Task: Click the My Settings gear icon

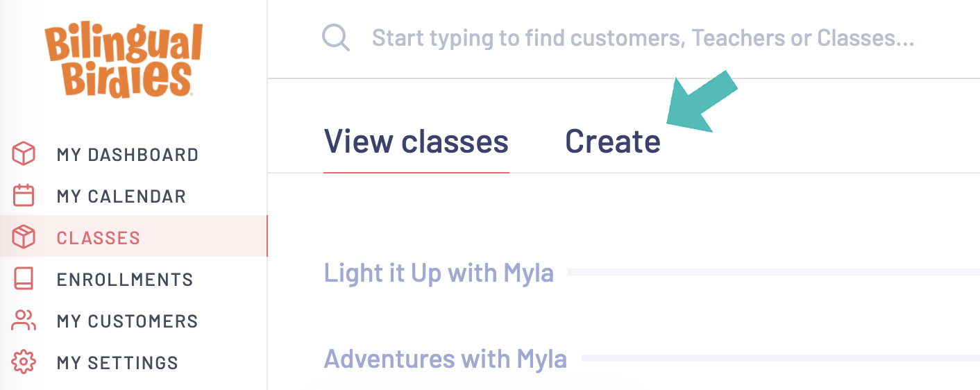Action: point(24,362)
